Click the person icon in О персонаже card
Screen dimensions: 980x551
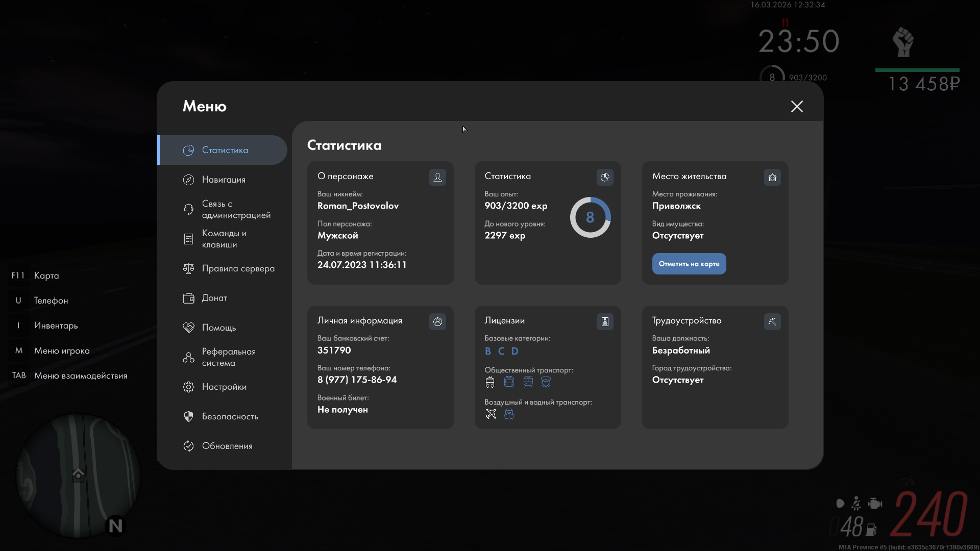coord(437,177)
